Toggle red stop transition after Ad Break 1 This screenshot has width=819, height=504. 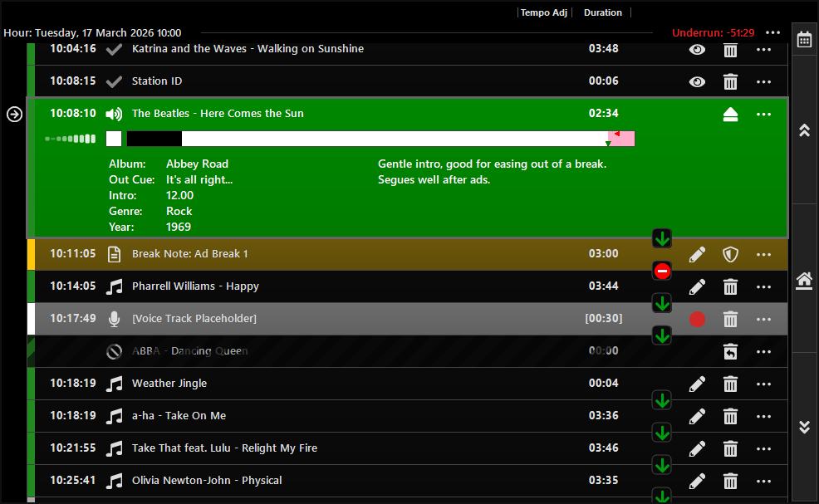[662, 271]
